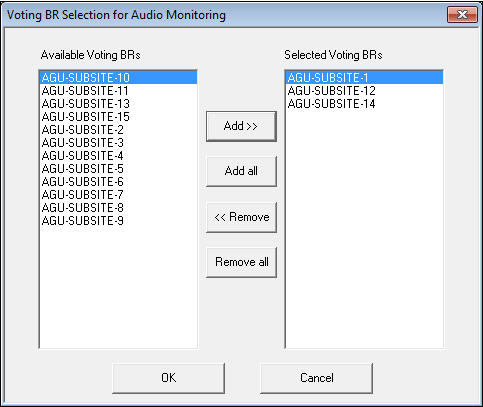Confirm selection with the OK button
The width and height of the screenshot is (483, 407).
[169, 378]
